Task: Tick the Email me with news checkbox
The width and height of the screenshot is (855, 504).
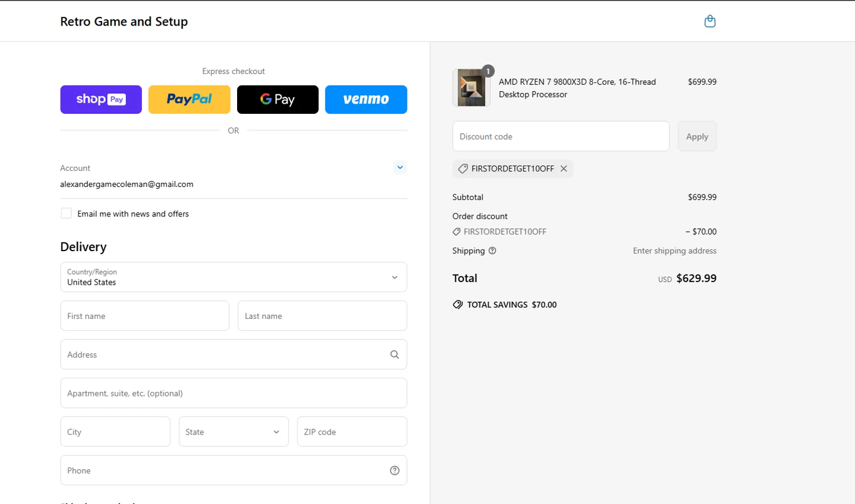Action: pyautogui.click(x=66, y=214)
